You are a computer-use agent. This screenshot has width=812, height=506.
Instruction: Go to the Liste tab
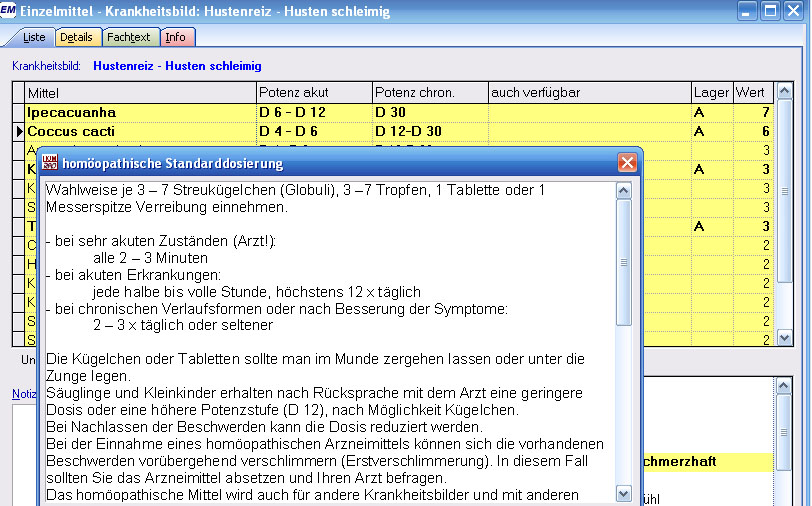tap(34, 38)
